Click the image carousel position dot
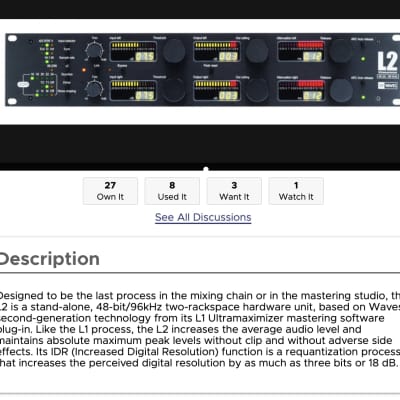400x400 pixels. [x=206, y=169]
